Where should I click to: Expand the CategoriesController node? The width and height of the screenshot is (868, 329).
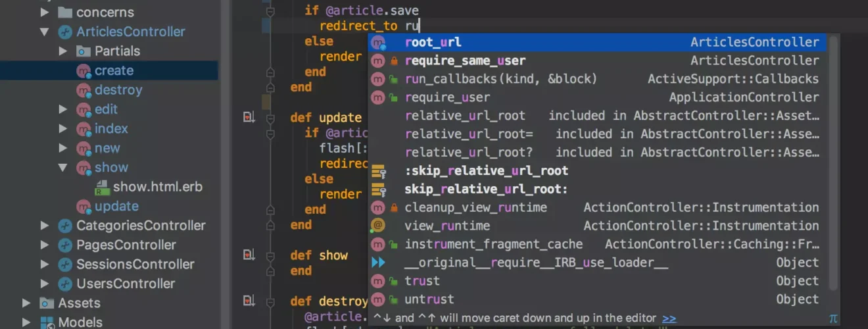(x=45, y=226)
